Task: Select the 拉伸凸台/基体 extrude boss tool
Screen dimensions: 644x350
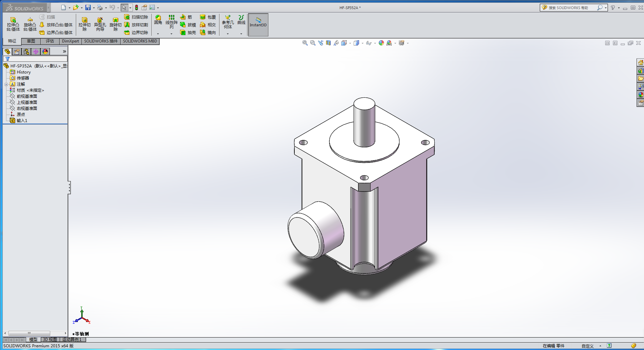Action: pos(13,24)
